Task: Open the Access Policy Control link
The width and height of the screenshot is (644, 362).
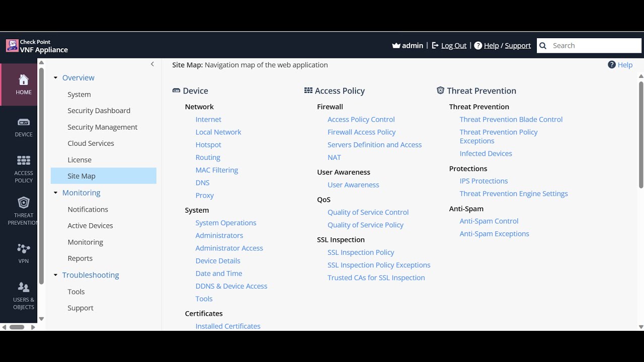Action: [x=361, y=120]
